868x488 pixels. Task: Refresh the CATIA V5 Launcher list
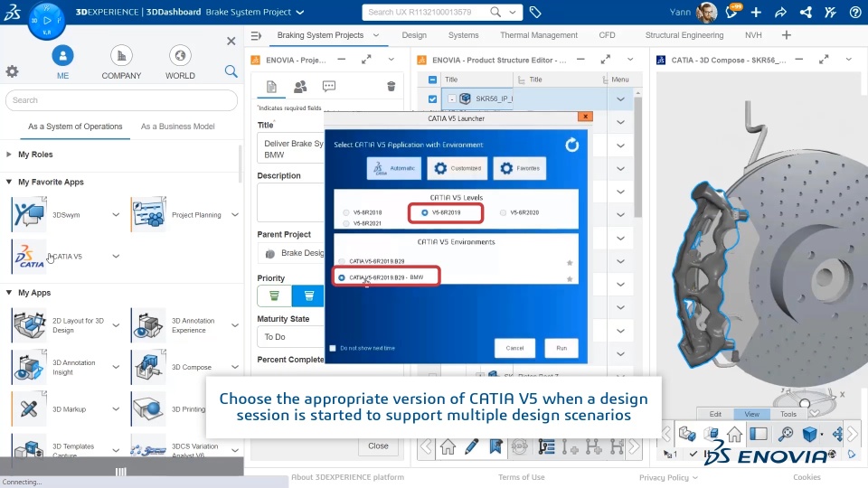571,145
